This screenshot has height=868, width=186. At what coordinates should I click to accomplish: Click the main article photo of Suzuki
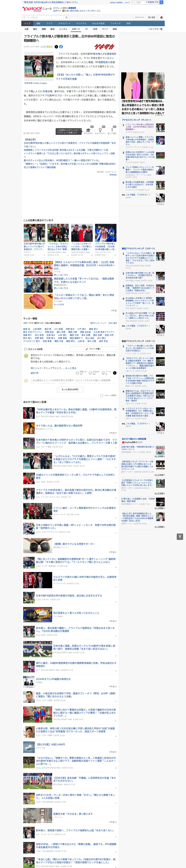[x=39, y=67]
